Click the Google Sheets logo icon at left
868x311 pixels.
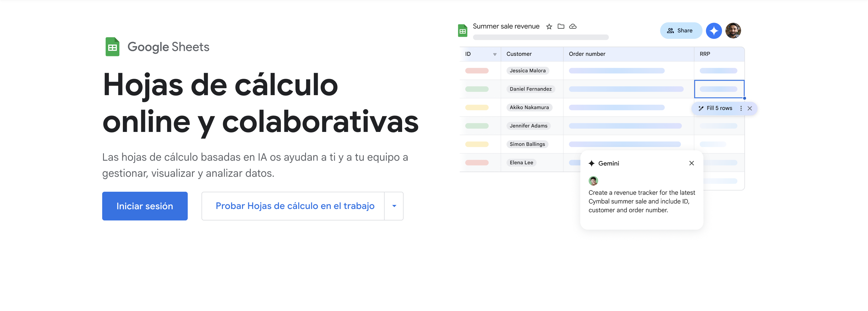(113, 47)
